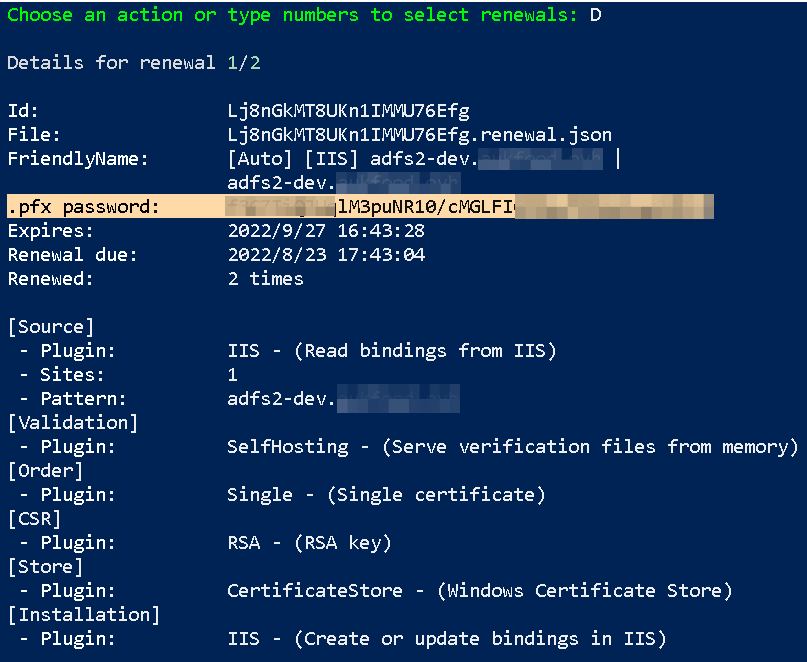The height and width of the screenshot is (662, 807).
Task: Click the [Validation] section header
Action: (73, 423)
